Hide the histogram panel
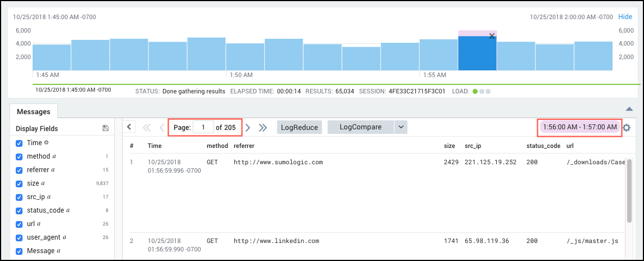Viewport: 644px width, 261px height. click(625, 17)
